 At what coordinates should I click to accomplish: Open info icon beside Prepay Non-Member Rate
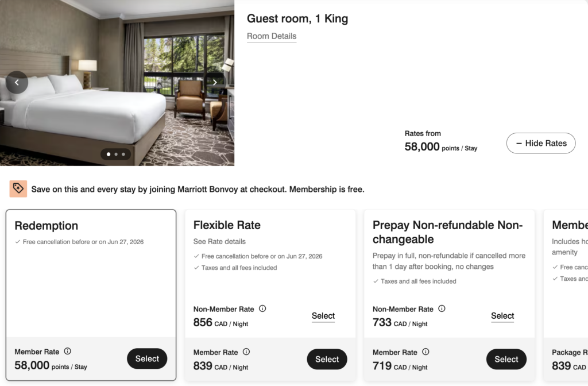coord(442,308)
